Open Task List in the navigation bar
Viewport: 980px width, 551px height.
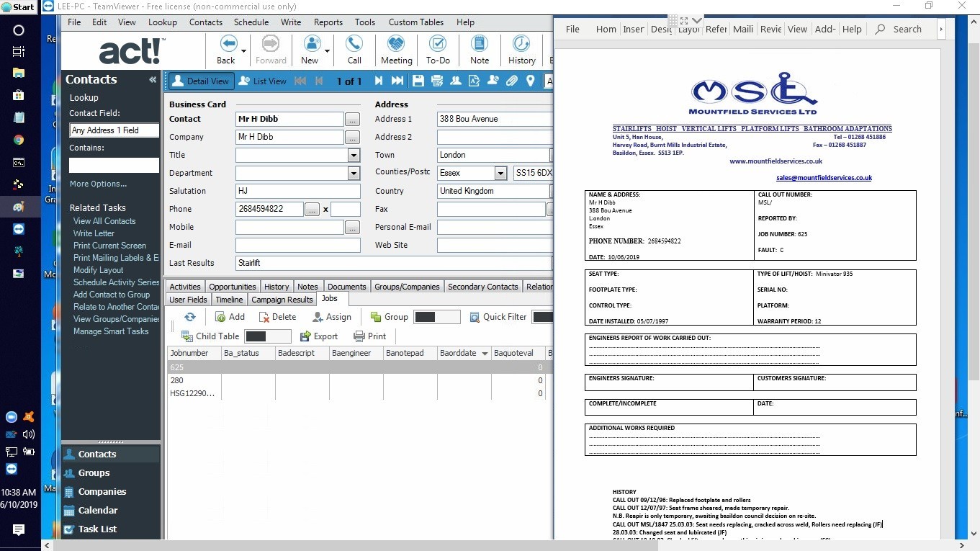click(x=111, y=529)
